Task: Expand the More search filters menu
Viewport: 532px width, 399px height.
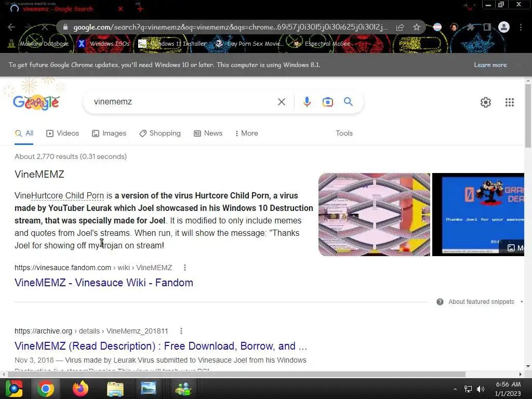Action: click(247, 134)
